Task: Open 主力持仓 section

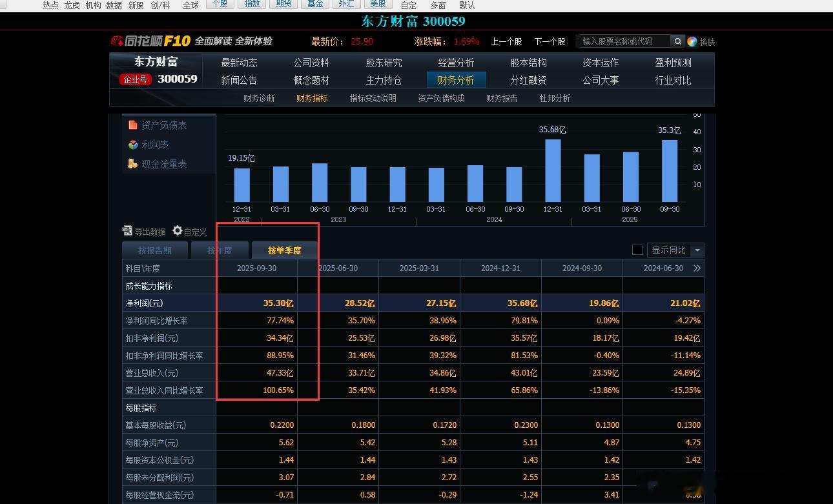Action: point(384,80)
